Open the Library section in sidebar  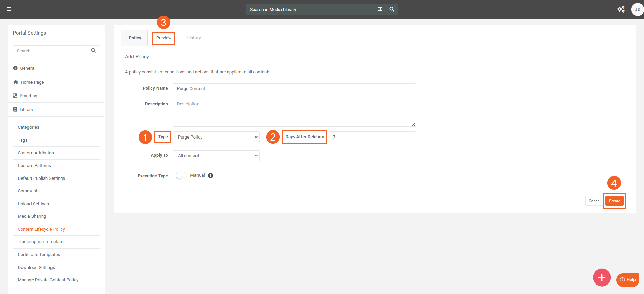[26, 109]
